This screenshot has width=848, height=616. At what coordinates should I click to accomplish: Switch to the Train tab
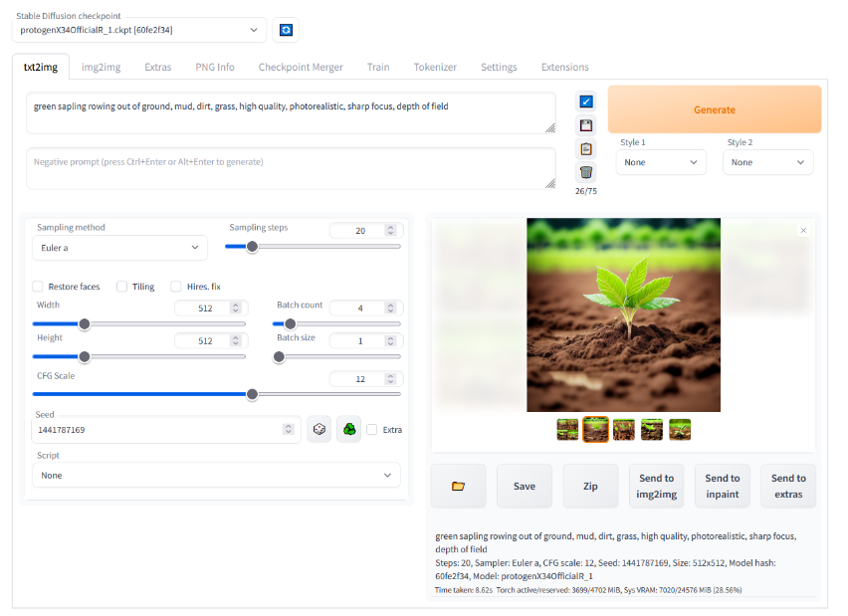(x=378, y=67)
